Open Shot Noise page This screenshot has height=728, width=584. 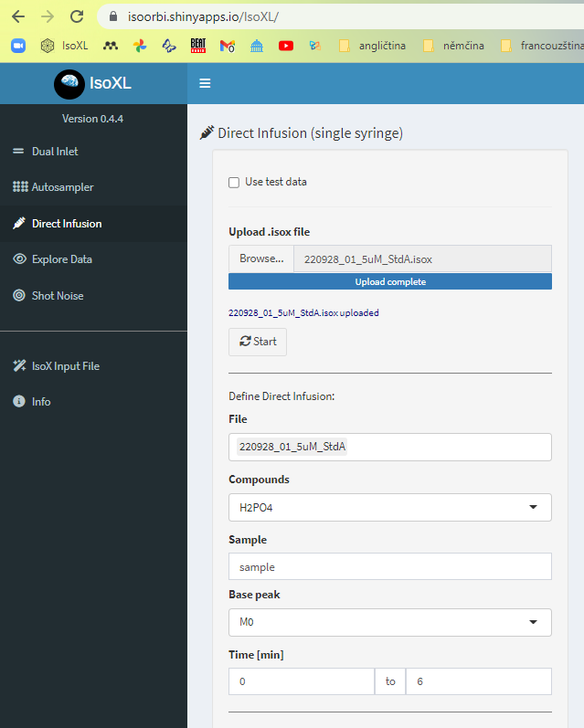[x=93, y=295]
